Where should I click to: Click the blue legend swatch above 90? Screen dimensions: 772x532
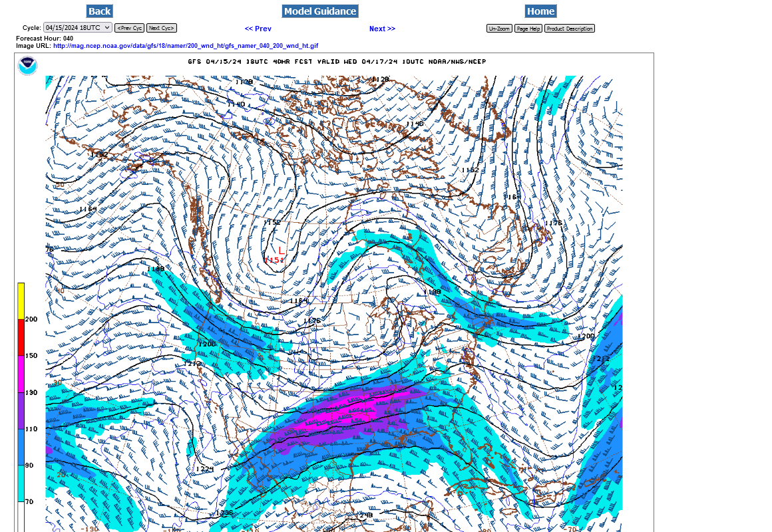(x=21, y=447)
